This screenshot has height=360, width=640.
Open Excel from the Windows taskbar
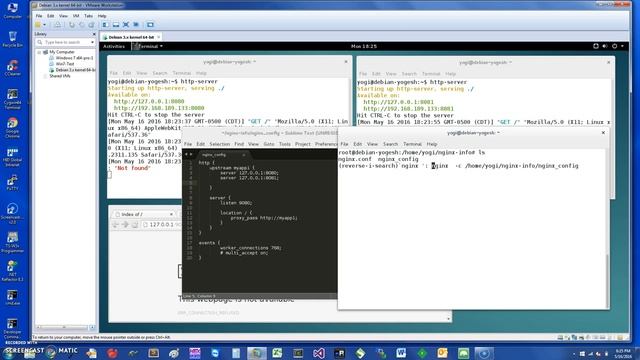coord(277,353)
